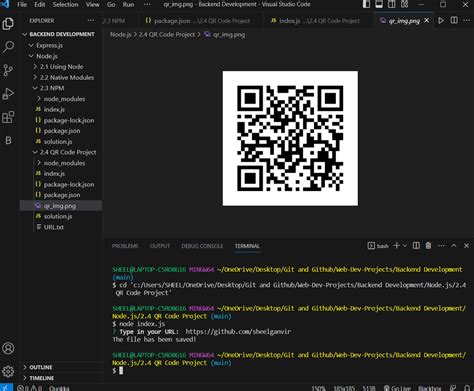Open the Explorer view in activity bar
The height and width of the screenshot is (391, 474).
pos(8,24)
